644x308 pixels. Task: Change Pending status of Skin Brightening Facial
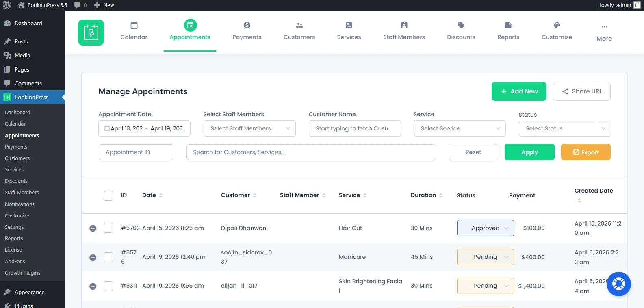coord(486,286)
